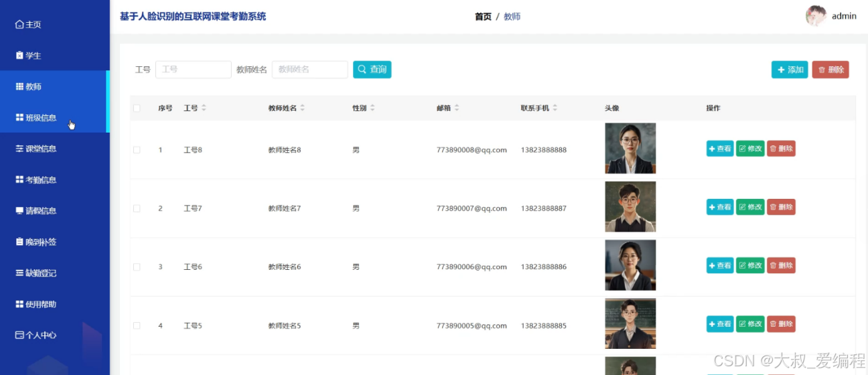Click 删除 for the 工号5 row
Screen dimensions: 868x375
pos(781,324)
